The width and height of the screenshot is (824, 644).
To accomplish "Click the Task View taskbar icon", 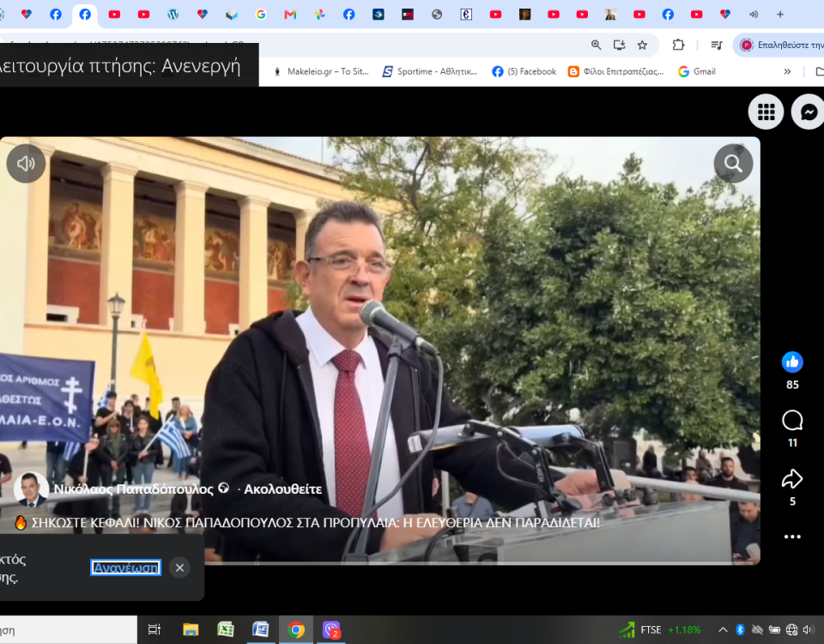I will (154, 629).
